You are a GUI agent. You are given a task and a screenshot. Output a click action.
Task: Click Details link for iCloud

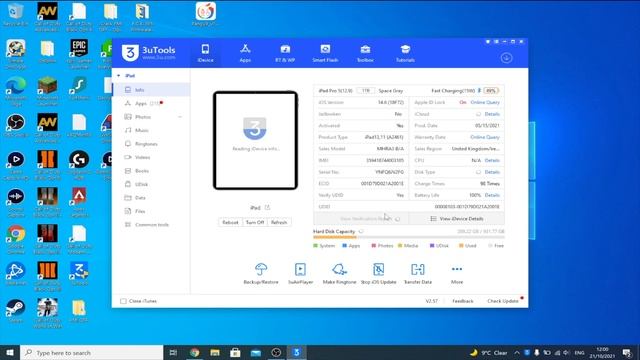point(492,114)
